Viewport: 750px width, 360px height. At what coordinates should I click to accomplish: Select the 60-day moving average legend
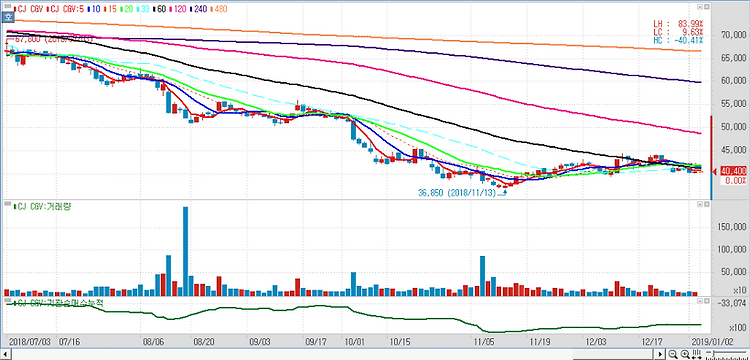(x=159, y=9)
